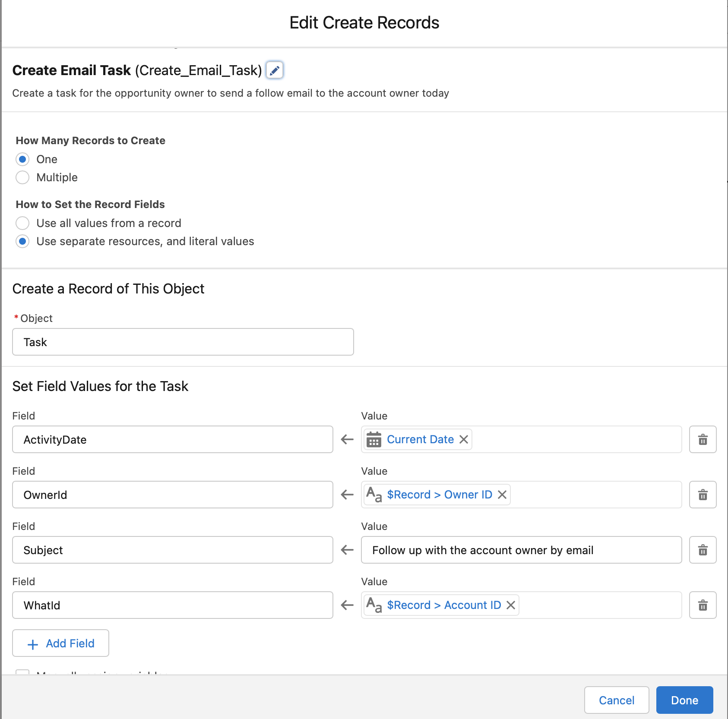
Task: Select the Multiple records option
Action: [22, 177]
